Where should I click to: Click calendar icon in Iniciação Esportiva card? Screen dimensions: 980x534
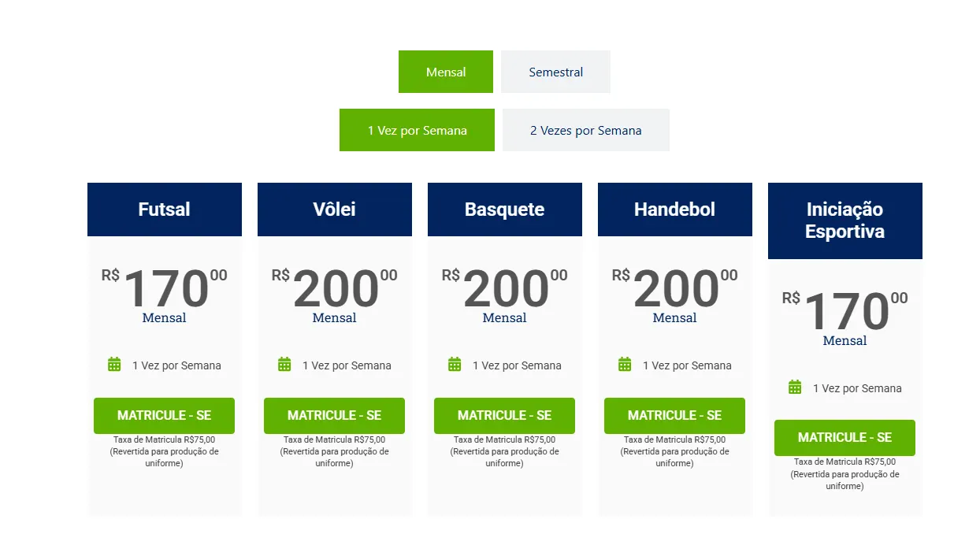click(x=795, y=387)
